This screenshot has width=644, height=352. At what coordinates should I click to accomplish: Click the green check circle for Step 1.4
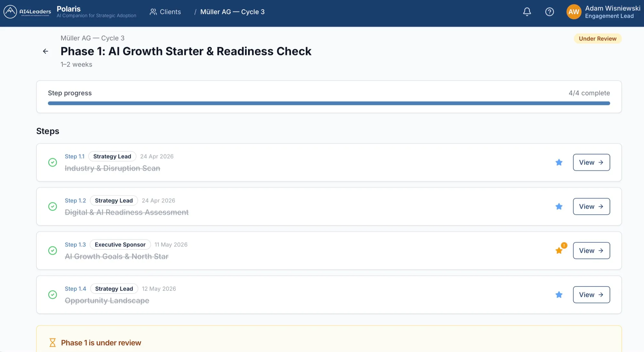(52, 295)
